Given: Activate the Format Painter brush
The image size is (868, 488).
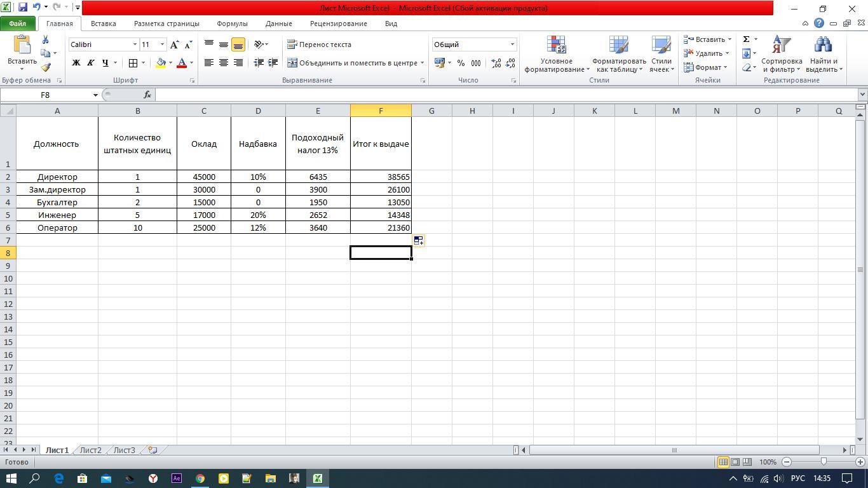Looking at the screenshot, I should pyautogui.click(x=46, y=67).
